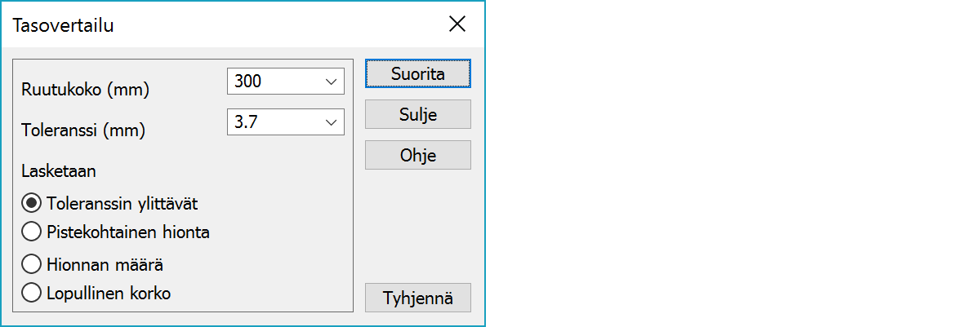Click the Toleranssi (mm) label
The height and width of the screenshot is (327, 980).
point(87,130)
